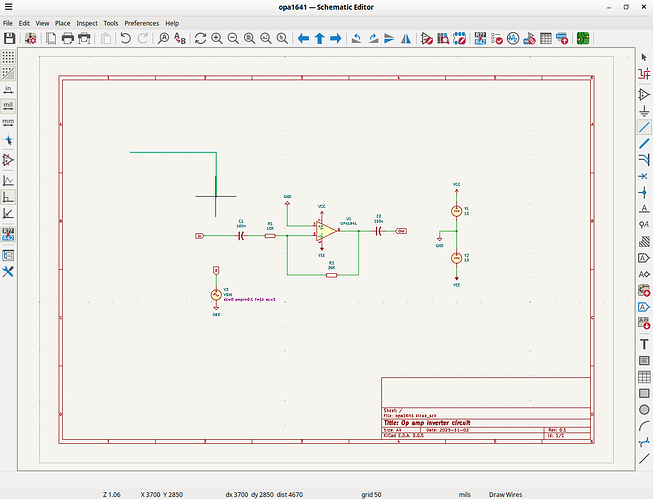This screenshot has width=653, height=499.
Task: Select the Add Text tool
Action: (x=644, y=343)
